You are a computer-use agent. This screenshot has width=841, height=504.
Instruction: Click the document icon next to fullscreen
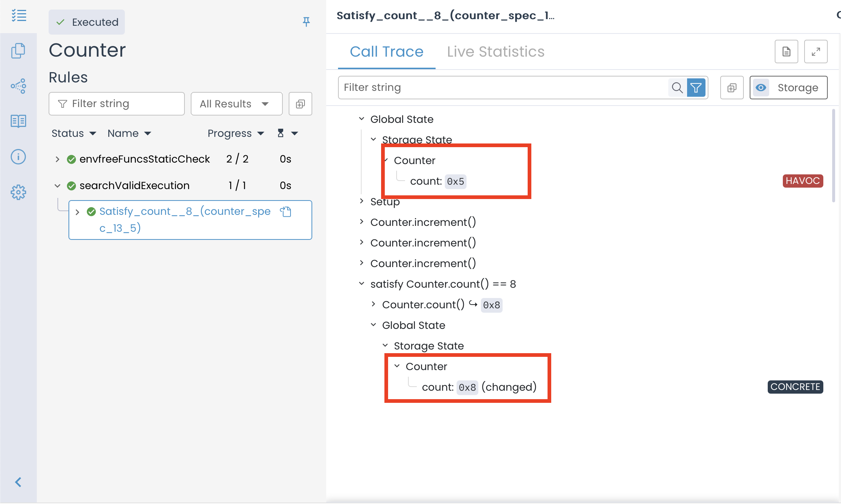pos(786,52)
